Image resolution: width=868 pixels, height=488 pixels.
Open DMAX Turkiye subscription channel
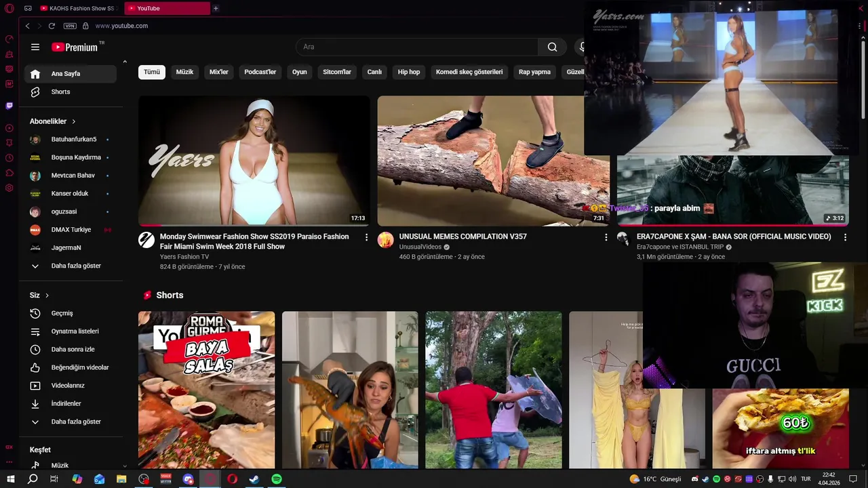point(71,230)
